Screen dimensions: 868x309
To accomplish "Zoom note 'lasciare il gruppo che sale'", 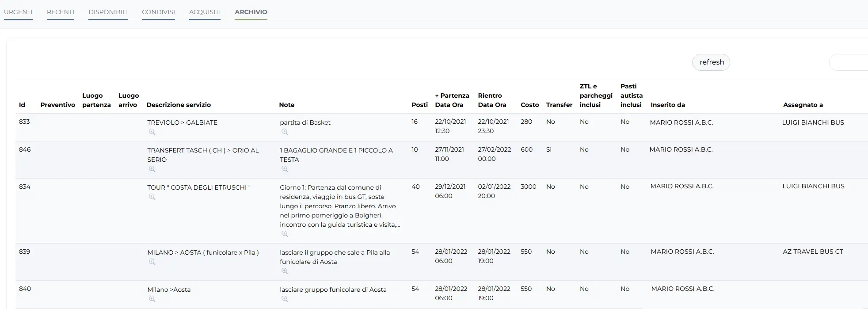I will [x=285, y=271].
